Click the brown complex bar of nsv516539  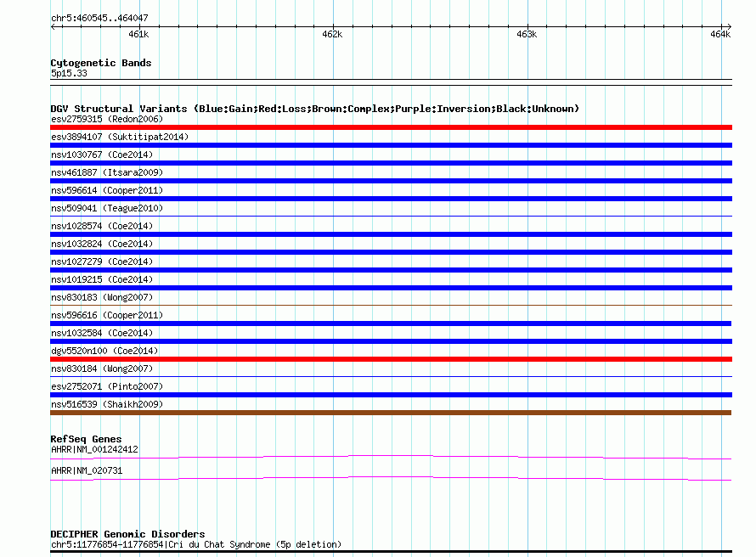[x=391, y=413]
